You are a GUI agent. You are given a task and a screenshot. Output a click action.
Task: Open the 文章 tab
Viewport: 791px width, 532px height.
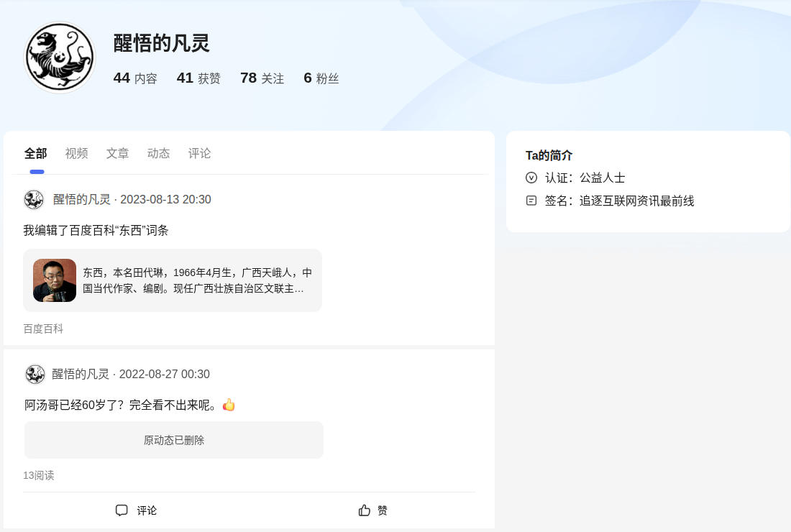tap(117, 153)
